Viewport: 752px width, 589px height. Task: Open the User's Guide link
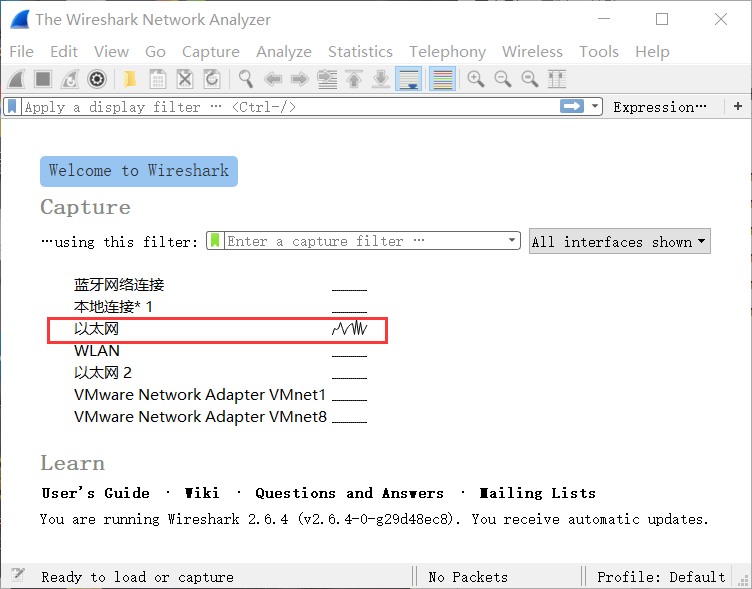[x=95, y=493]
